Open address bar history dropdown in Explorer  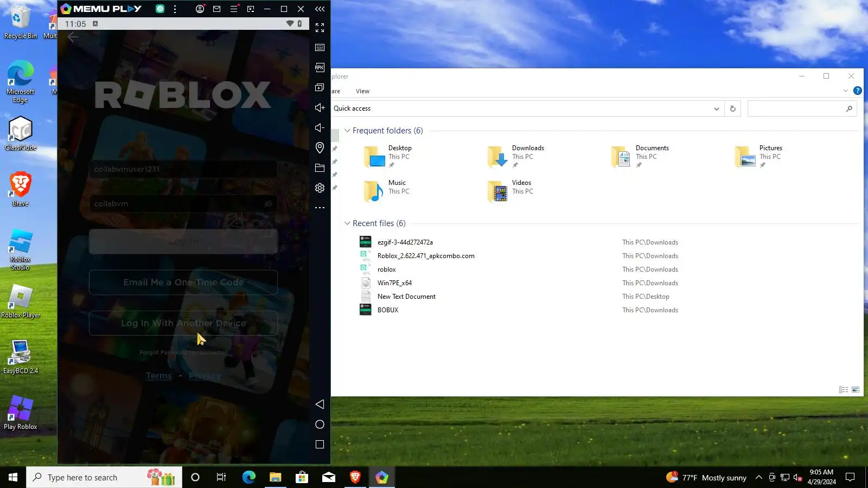tap(717, 108)
